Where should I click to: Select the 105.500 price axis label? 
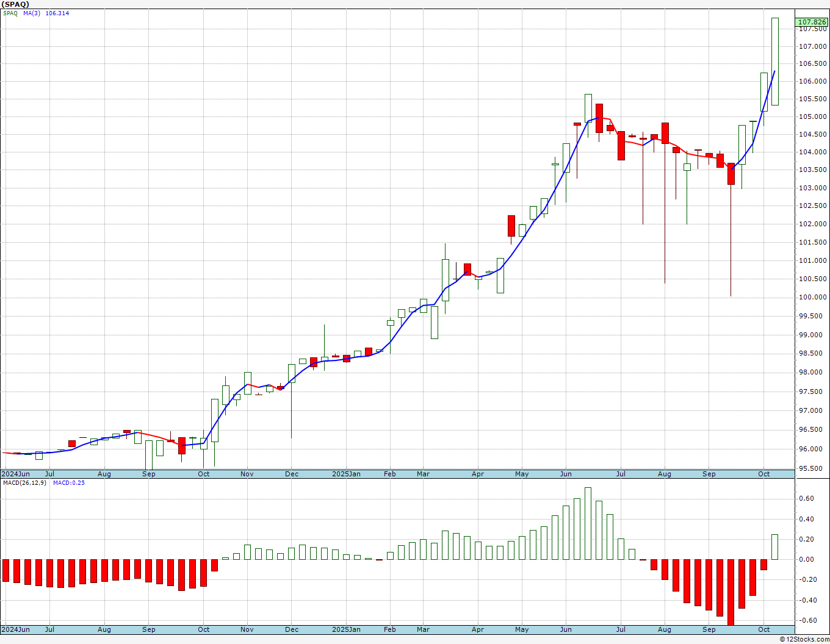pyautogui.click(x=813, y=99)
